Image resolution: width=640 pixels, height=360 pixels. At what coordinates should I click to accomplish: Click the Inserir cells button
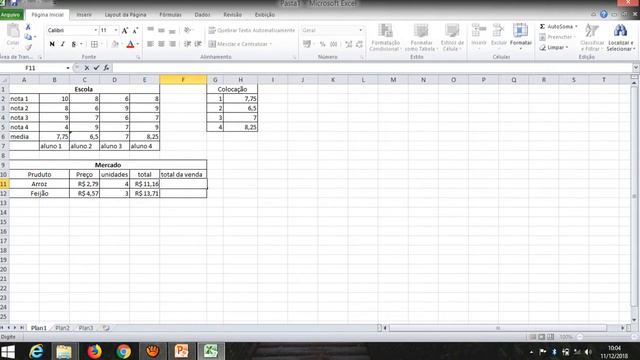478,35
